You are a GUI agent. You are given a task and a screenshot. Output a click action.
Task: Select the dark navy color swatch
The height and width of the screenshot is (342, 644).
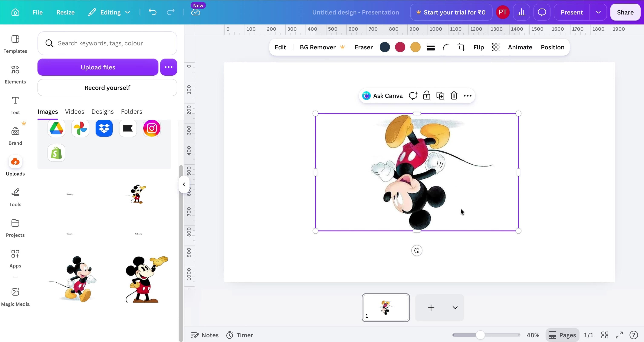pyautogui.click(x=385, y=47)
